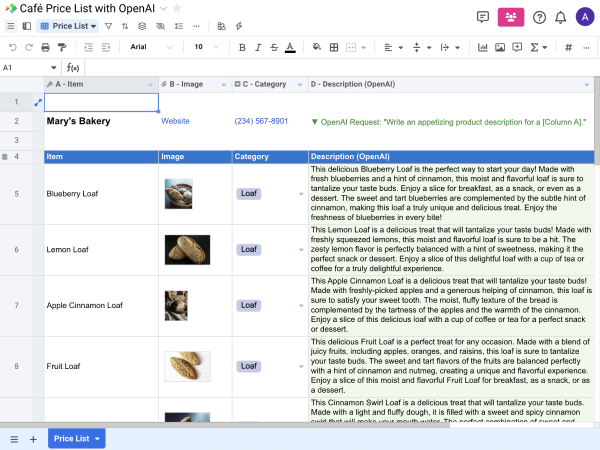Viewport: 600px width, 450px height.
Task: Open the sort rows icon
Action: pyautogui.click(x=125, y=26)
